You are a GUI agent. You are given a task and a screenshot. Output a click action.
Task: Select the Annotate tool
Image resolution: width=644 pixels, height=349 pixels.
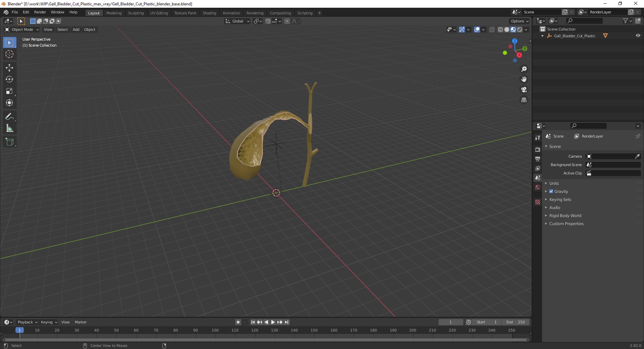pyautogui.click(x=9, y=117)
